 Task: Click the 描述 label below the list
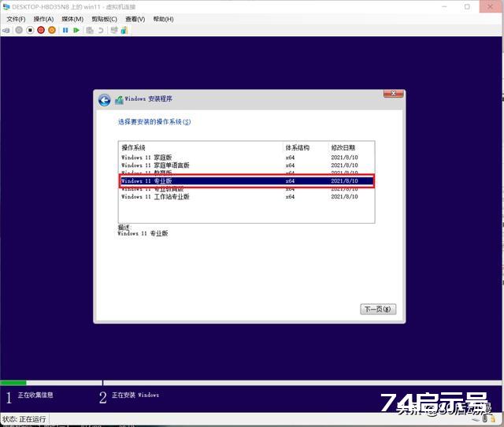click(124, 227)
